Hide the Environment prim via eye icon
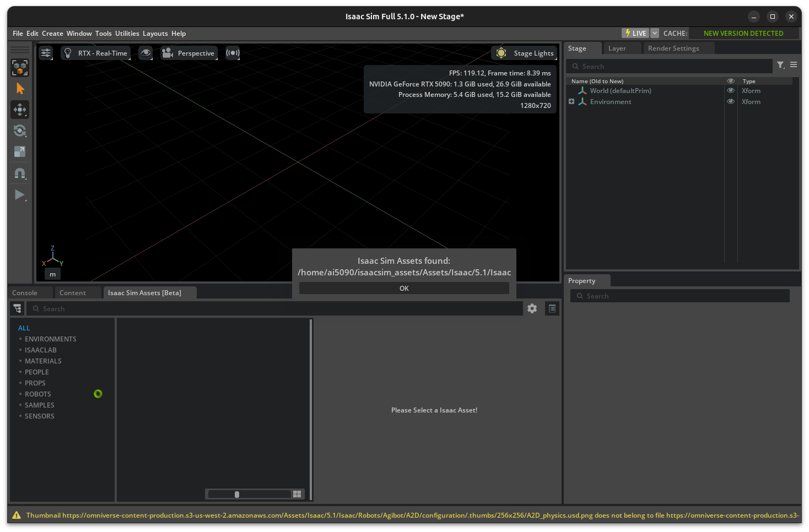The height and width of the screenshot is (532, 809). pos(731,102)
